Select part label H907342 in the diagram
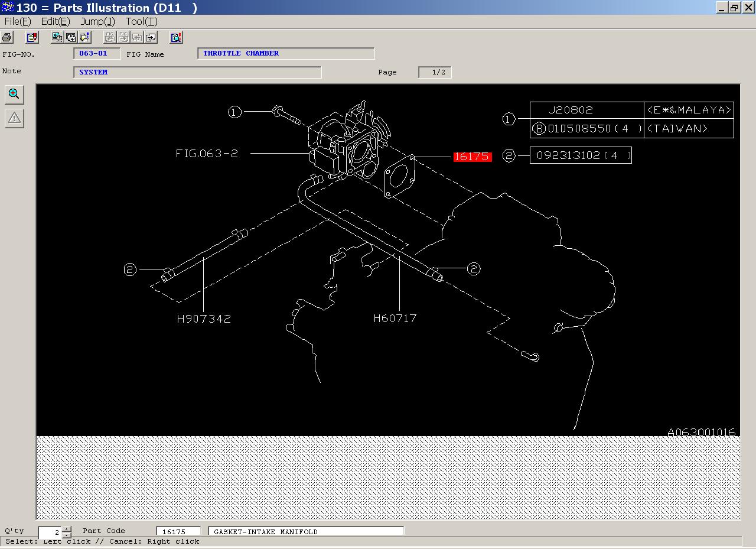 (x=204, y=319)
